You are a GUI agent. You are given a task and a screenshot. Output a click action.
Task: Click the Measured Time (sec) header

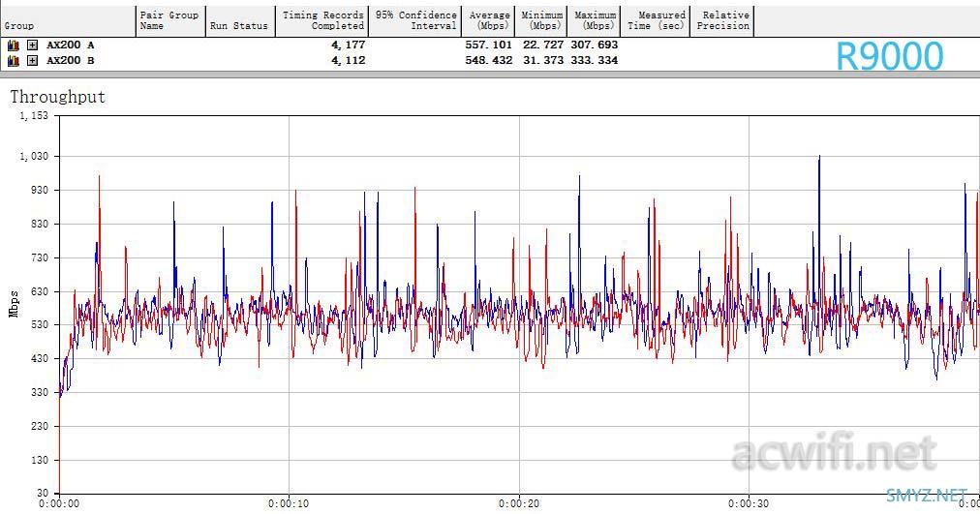[656, 20]
